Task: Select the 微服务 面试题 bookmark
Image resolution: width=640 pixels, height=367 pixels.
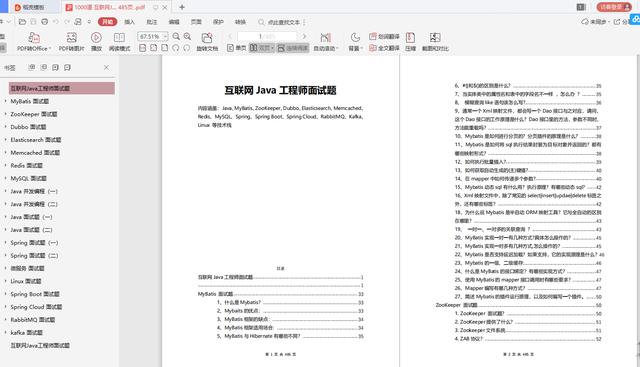Action: point(27,268)
